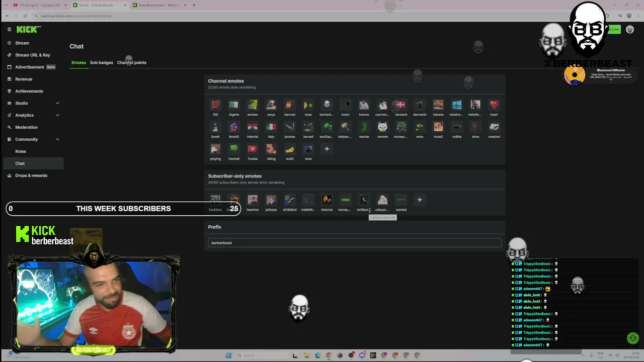The image size is (644, 362).
Task: Select the '100' channel emote
Action: (215, 105)
